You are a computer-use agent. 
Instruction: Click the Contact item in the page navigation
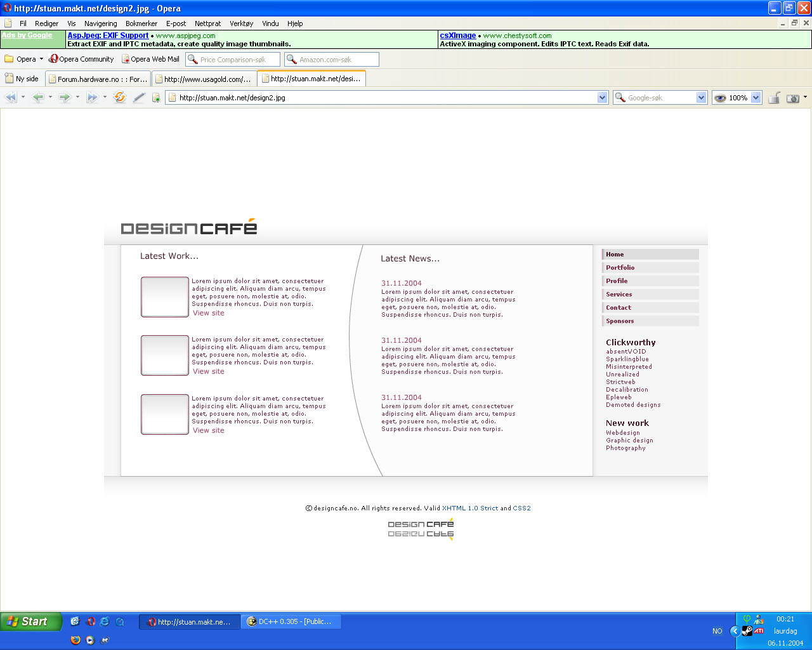click(650, 308)
